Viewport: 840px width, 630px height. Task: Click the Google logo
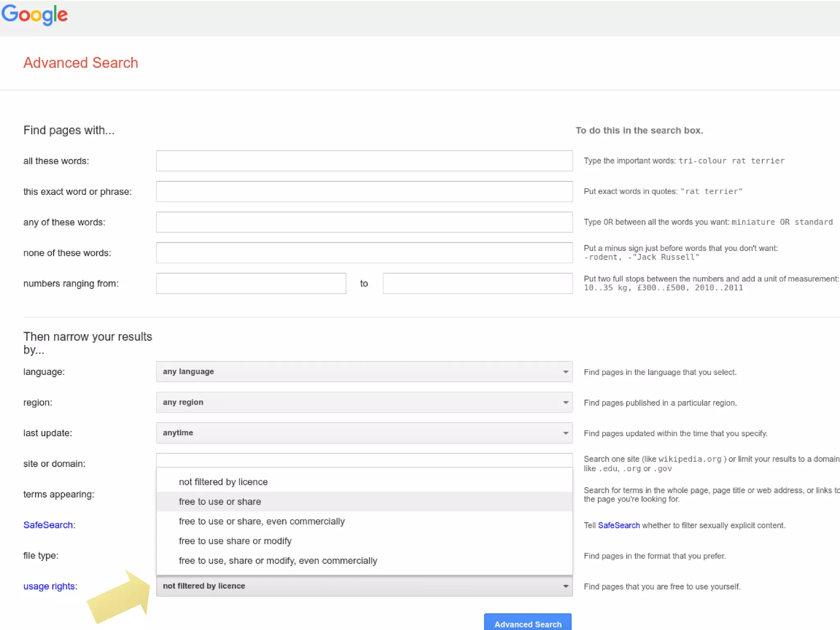(34, 15)
